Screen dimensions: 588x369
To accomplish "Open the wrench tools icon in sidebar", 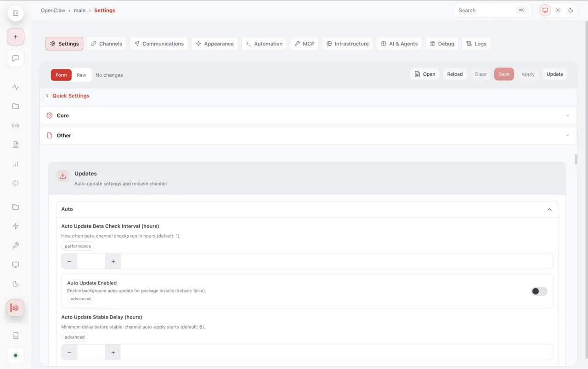I will coord(16,246).
